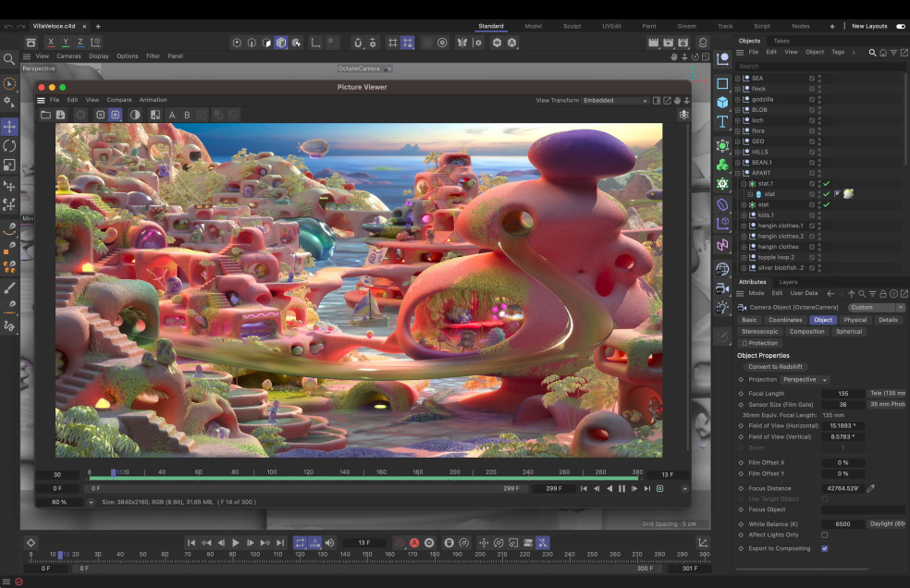This screenshot has width=910, height=588.
Task: Add a Cube primitive from the palette
Action: [722, 101]
